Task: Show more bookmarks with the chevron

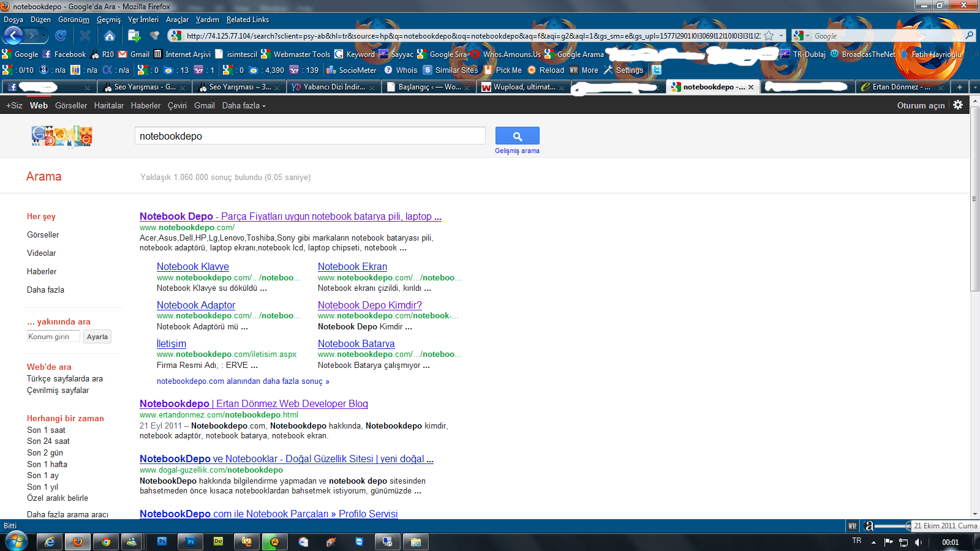Action: click(975, 54)
